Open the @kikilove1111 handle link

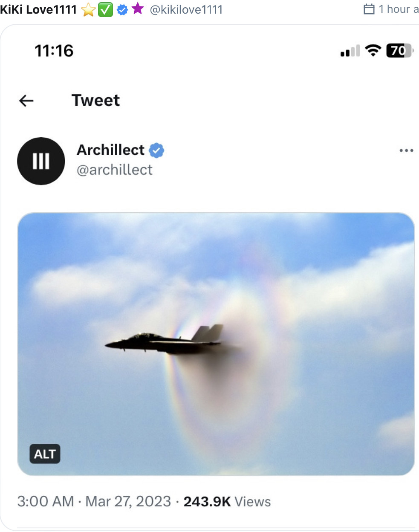pos(186,9)
